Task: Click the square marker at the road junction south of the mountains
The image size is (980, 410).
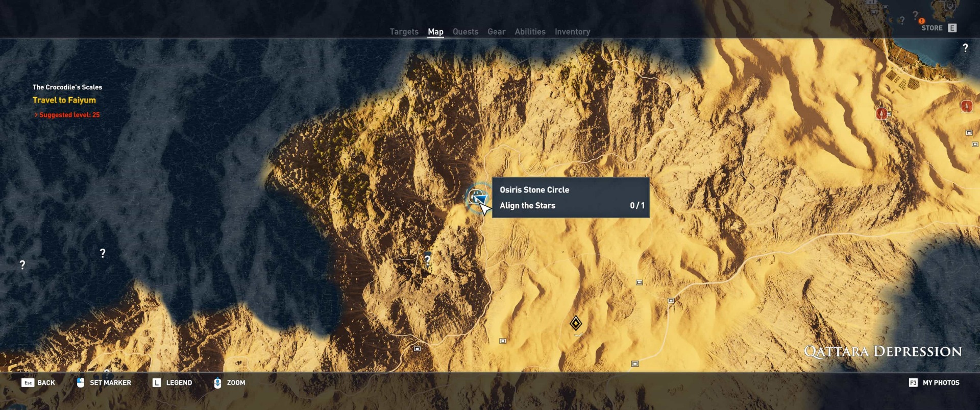Action: point(417,349)
